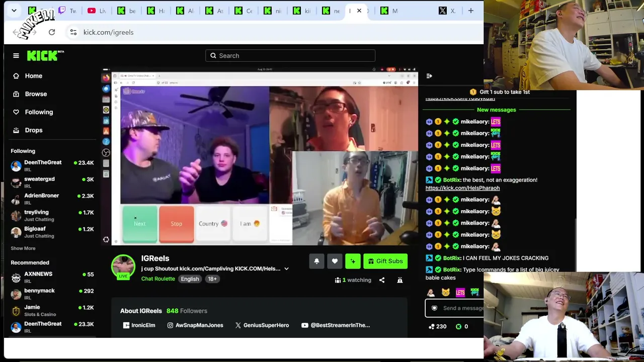The image size is (644, 362).
Task: Click the green Kick logo
Action: 45,55
